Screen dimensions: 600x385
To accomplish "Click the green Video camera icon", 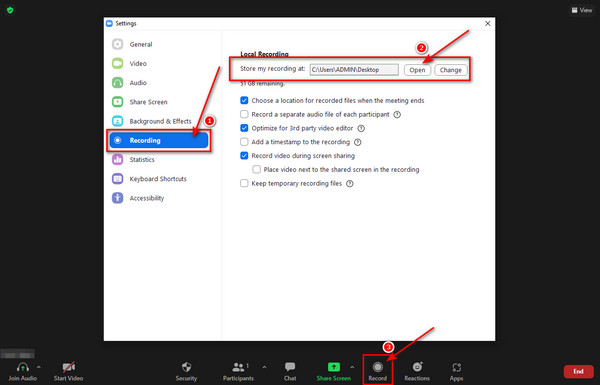I will 117,64.
